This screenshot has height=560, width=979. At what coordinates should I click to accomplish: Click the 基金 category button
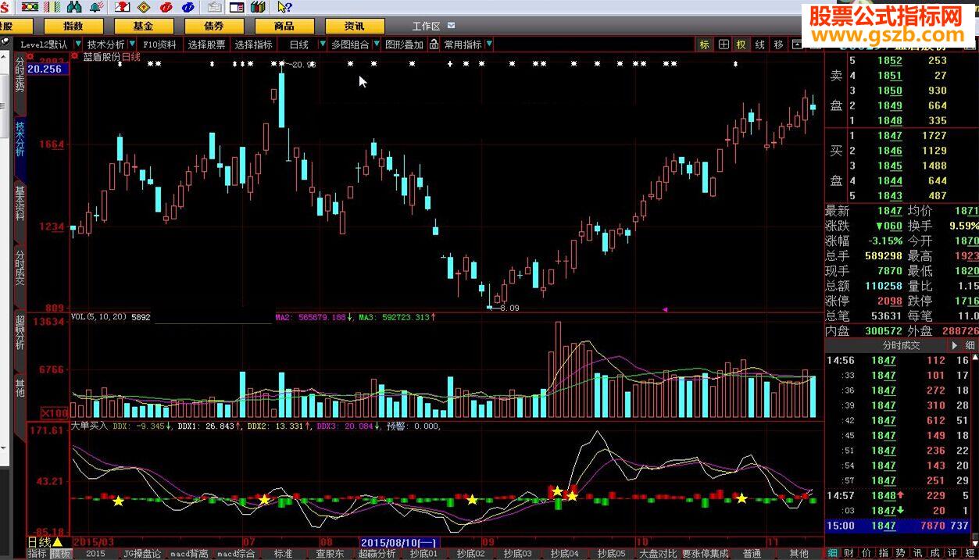point(143,26)
